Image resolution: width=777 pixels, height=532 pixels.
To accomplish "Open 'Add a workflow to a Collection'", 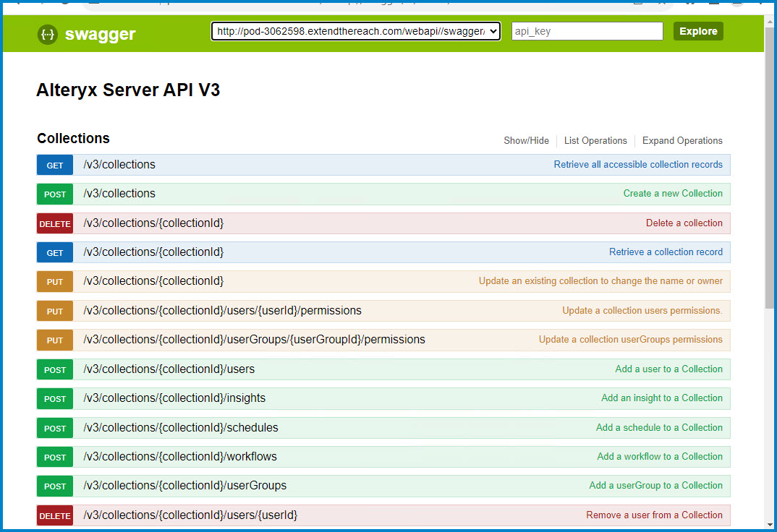I will tap(659, 456).
